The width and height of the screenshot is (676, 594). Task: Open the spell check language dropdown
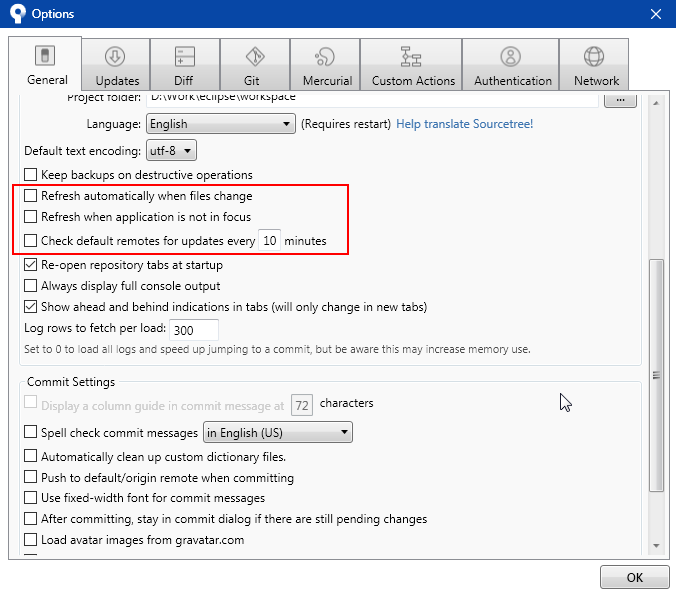point(278,432)
